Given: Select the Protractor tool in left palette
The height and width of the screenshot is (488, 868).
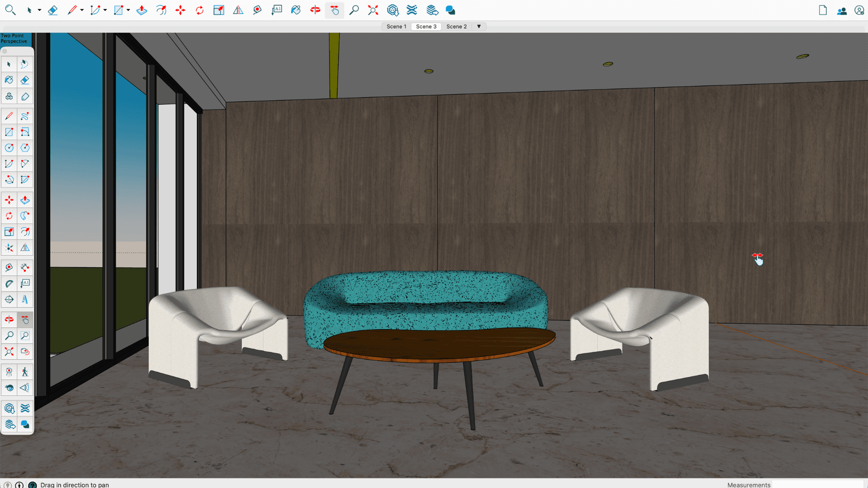Looking at the screenshot, I should (x=9, y=283).
